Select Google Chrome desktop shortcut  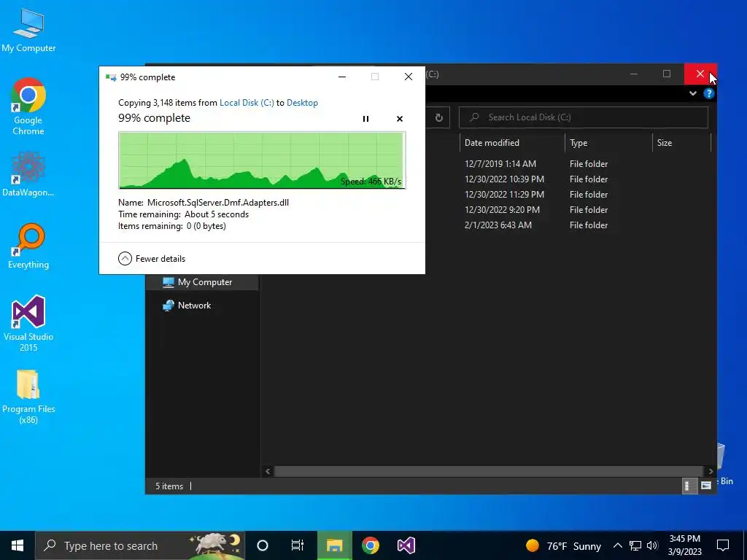28,106
